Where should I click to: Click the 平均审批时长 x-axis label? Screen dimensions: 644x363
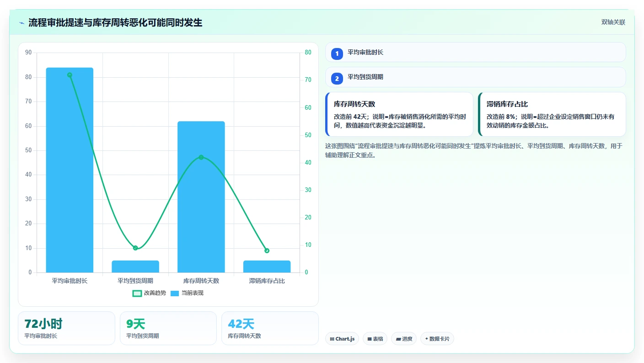(x=70, y=281)
